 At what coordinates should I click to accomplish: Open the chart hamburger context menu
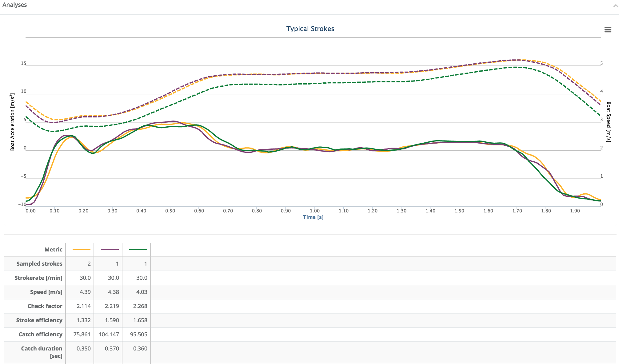(608, 30)
